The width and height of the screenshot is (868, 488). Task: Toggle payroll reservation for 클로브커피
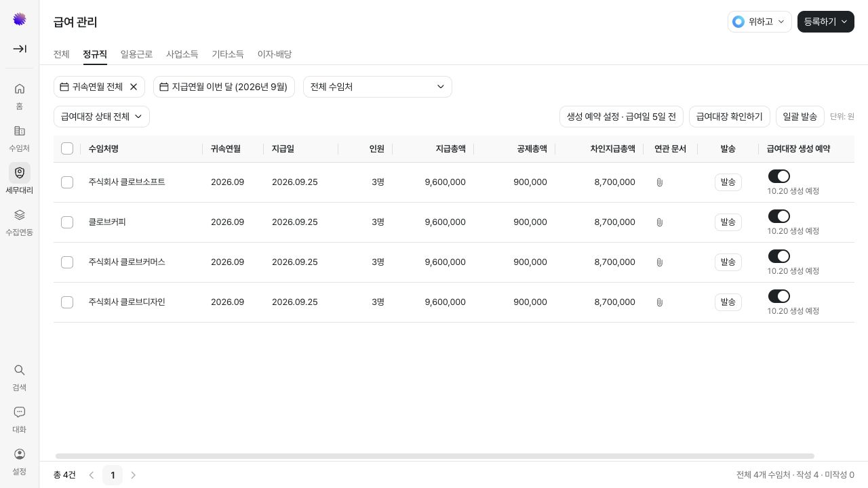[779, 216]
